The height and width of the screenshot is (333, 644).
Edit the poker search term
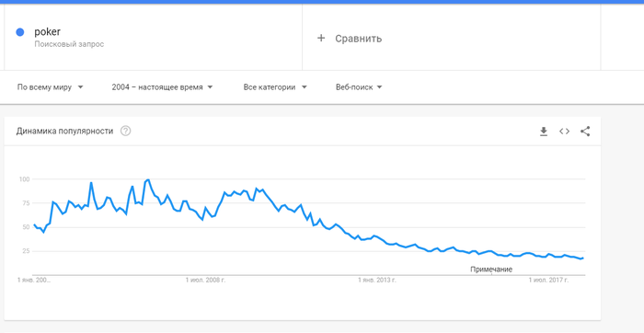(x=48, y=32)
